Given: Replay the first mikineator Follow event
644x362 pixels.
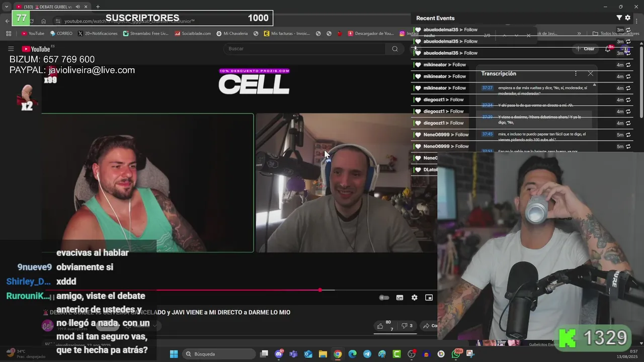Looking at the screenshot, I should [628, 65].
